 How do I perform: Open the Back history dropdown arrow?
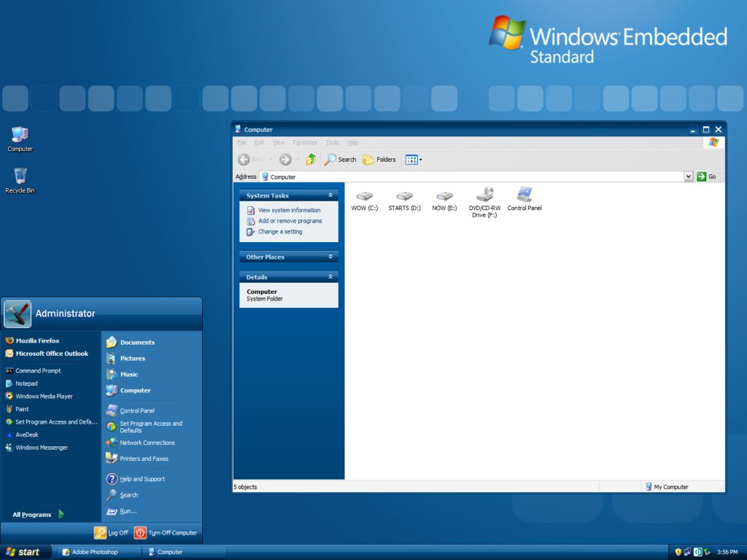click(x=271, y=160)
